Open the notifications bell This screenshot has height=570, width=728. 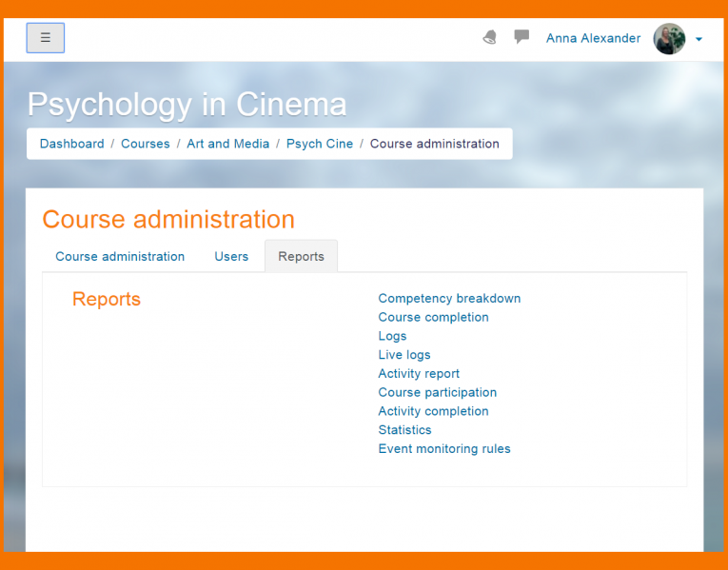[490, 37]
